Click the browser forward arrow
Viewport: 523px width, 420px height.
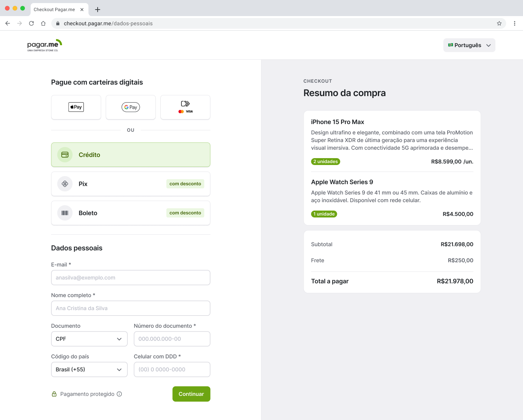(20, 23)
